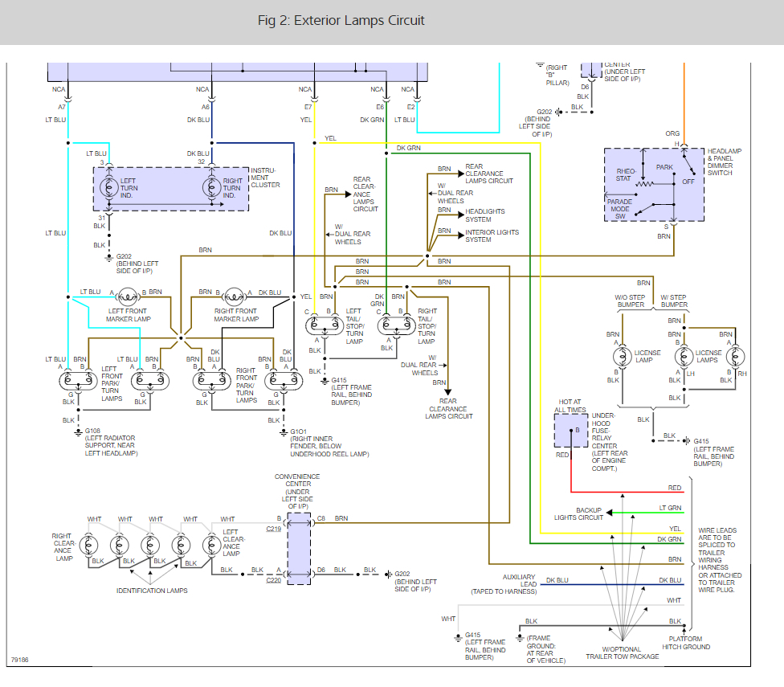This screenshot has height=687, width=784.
Task: Select the RH license lamp symbol
Action: pyautogui.click(x=733, y=357)
